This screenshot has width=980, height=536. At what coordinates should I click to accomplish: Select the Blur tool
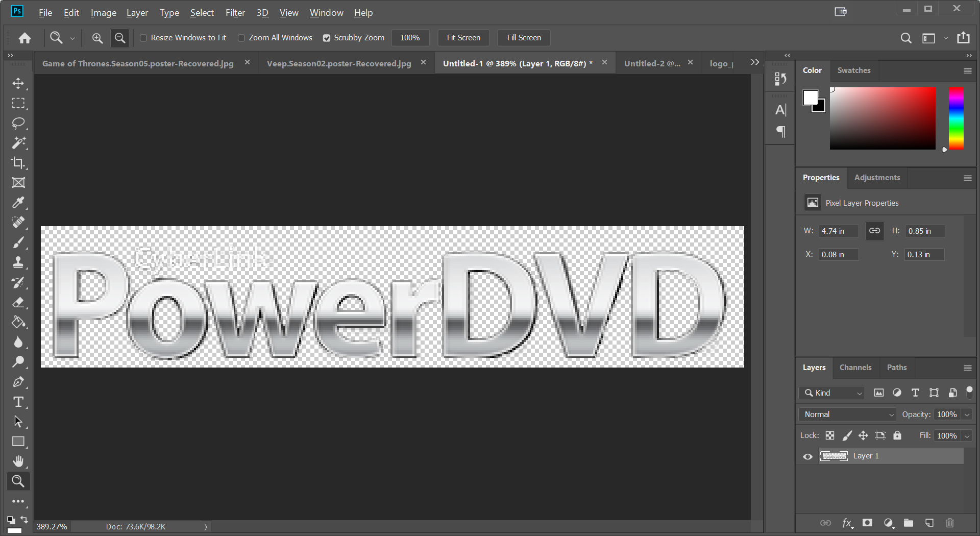click(x=18, y=342)
